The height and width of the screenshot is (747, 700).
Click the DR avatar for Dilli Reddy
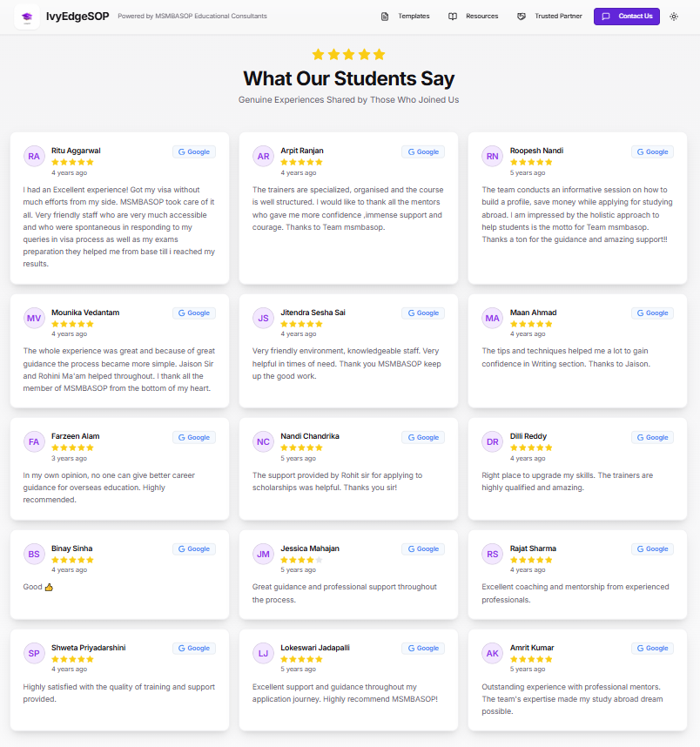(x=493, y=441)
